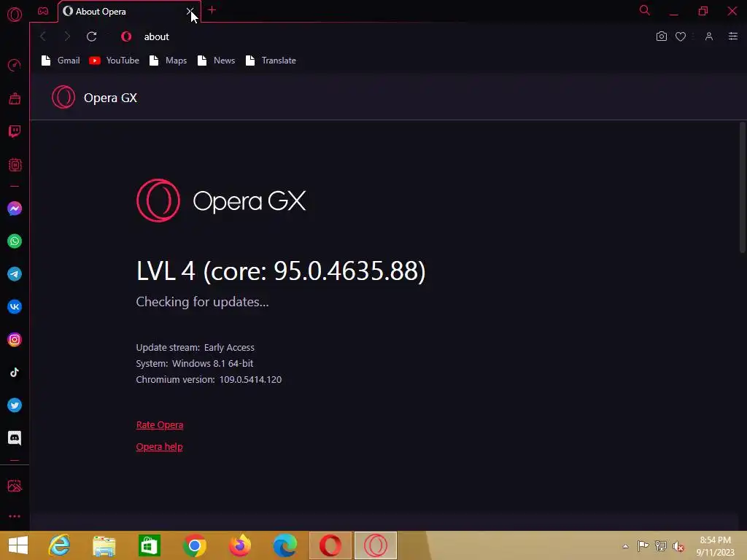Open Windows Store from taskbar
The image size is (747, 560).
click(x=150, y=545)
